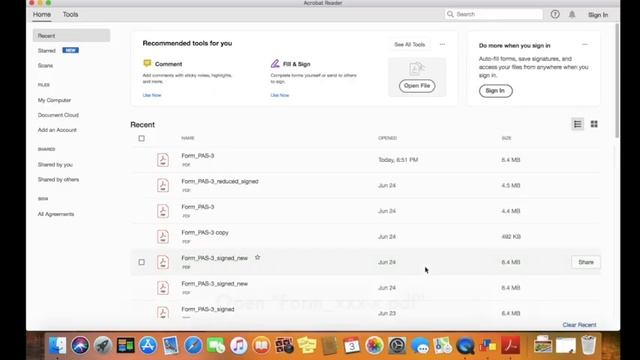Open Acrobat Reader icon in dock
The image size is (640, 360).
[x=510, y=346]
